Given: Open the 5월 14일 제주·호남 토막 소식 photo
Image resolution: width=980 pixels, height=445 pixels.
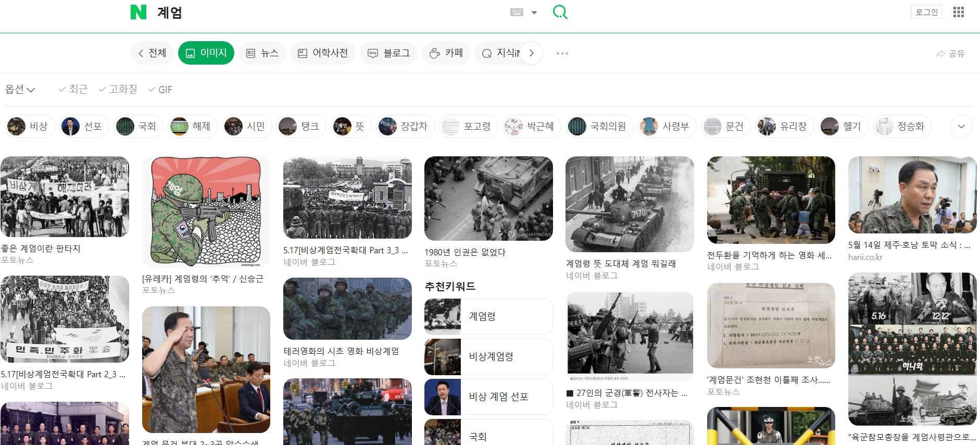Looking at the screenshot, I should tap(912, 195).
